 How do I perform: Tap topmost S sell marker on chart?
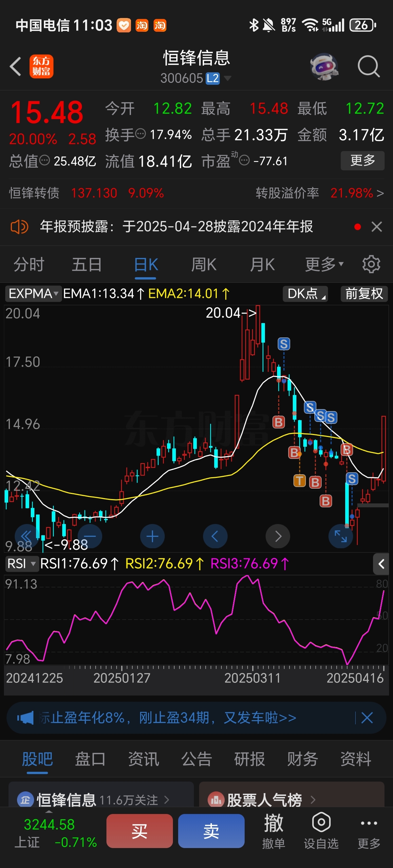click(x=284, y=344)
